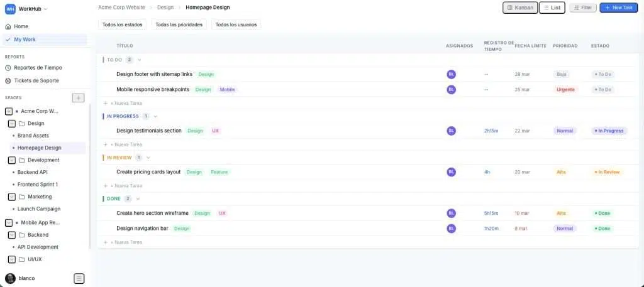The width and height of the screenshot is (644, 287).
Task: Click the Design folder icon in sidebar
Action: click(x=22, y=124)
